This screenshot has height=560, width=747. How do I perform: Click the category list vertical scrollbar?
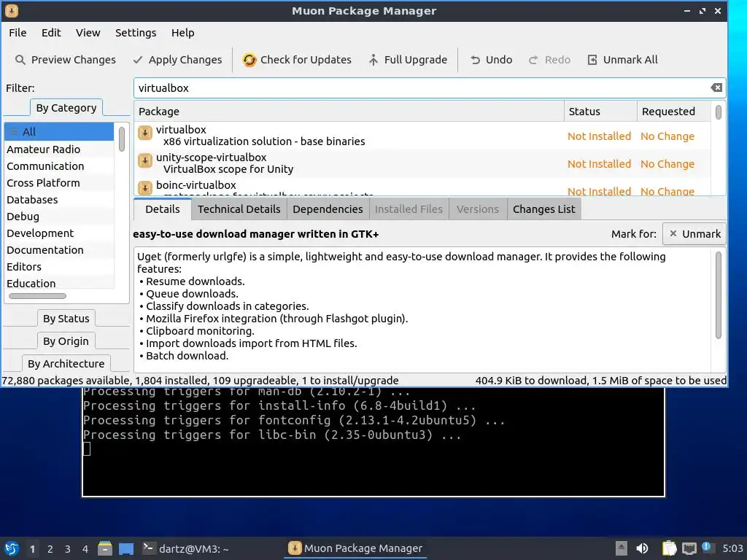point(122,139)
